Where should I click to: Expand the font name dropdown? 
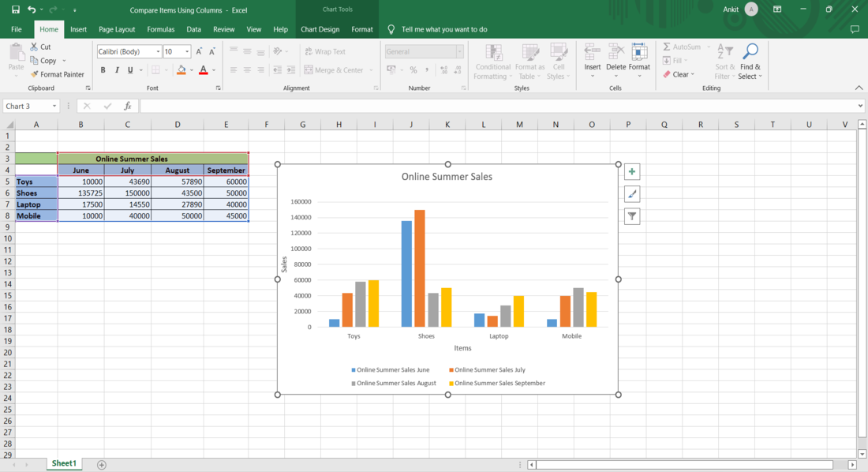pos(158,52)
